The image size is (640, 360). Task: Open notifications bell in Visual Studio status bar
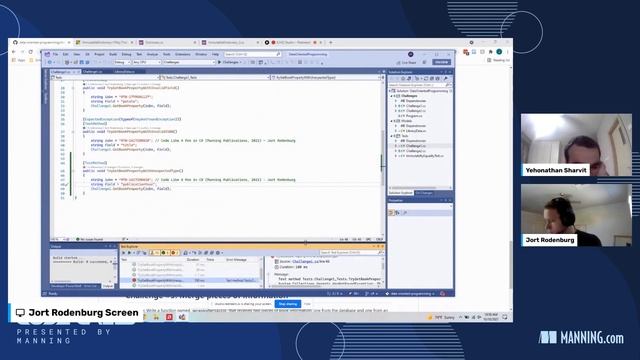coord(442,293)
